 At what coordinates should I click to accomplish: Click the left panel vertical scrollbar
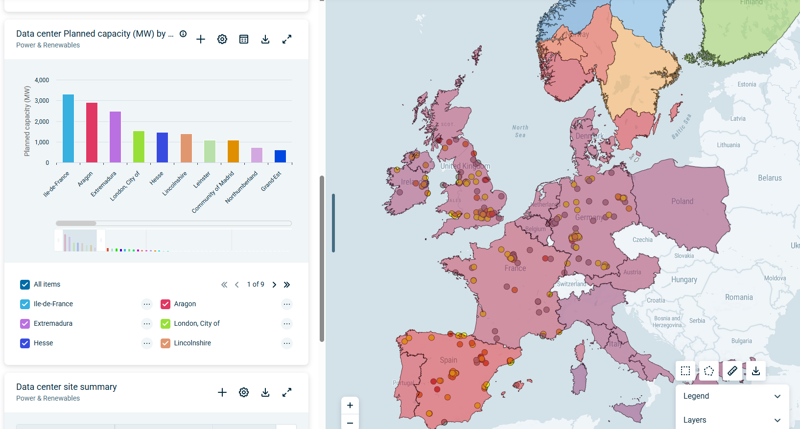321,259
